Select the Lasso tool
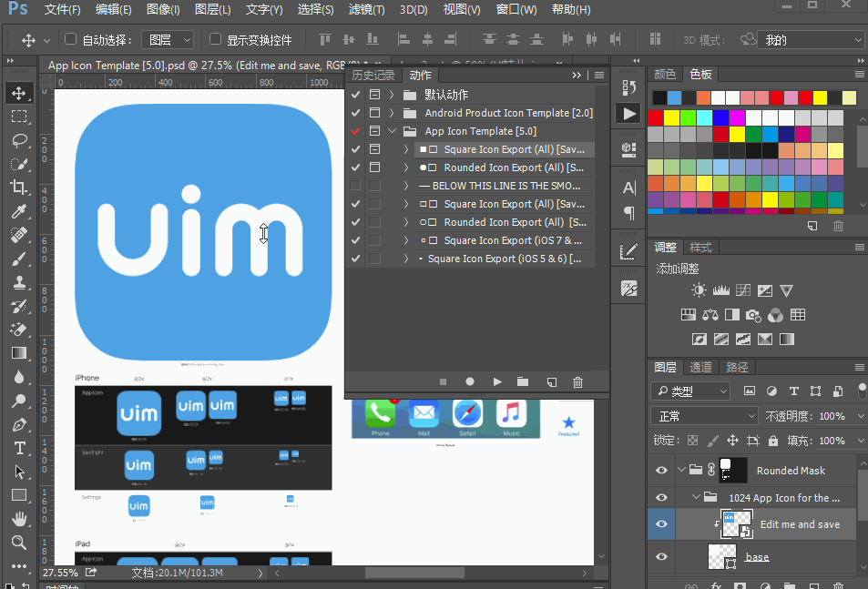The width and height of the screenshot is (868, 589). (19, 140)
